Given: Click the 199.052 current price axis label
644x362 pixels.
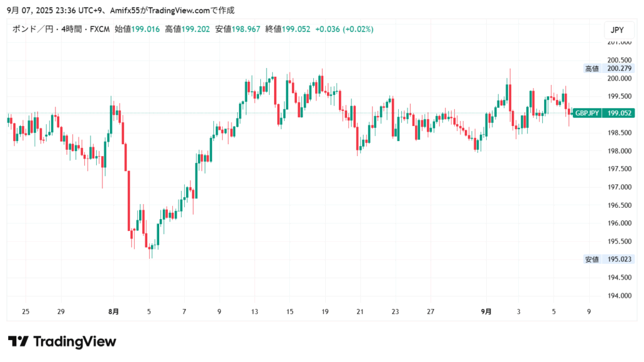Looking at the screenshot, I should click(619, 113).
